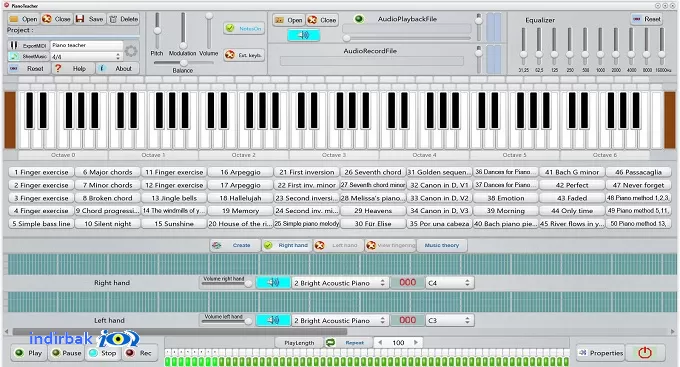
Task: Open the 4/4 time signature selector
Action: pyautogui.click(x=86, y=56)
